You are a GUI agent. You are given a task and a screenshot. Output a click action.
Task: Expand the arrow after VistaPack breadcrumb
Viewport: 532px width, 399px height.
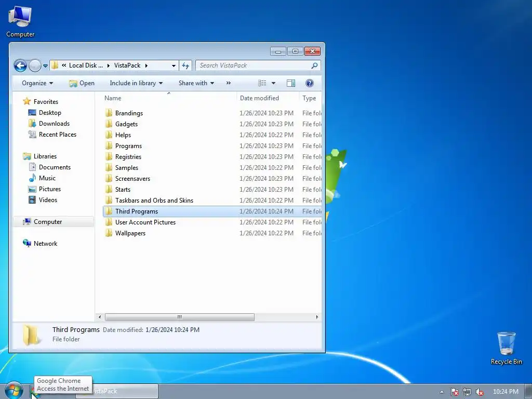click(146, 65)
